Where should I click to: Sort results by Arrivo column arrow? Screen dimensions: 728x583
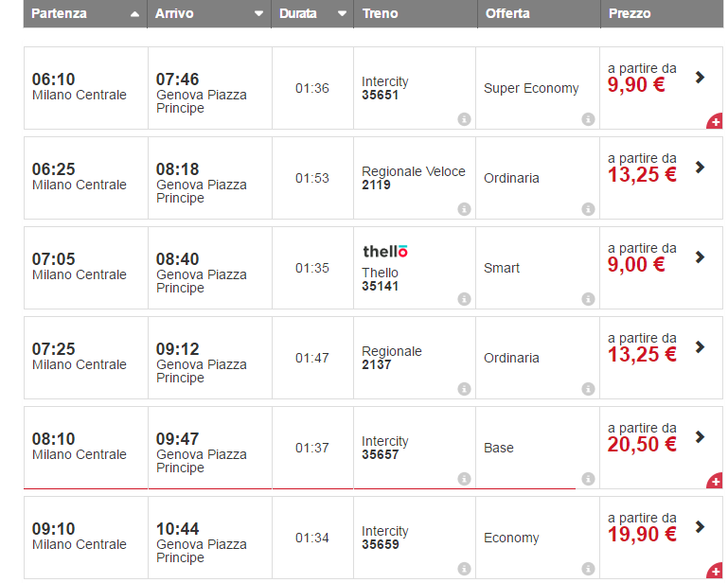(258, 14)
